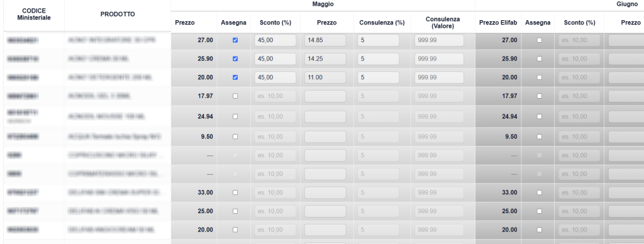The image size is (644, 244).
Task: Focus Giugno Sconto field in the 25.90 row
Action: [x=579, y=58]
